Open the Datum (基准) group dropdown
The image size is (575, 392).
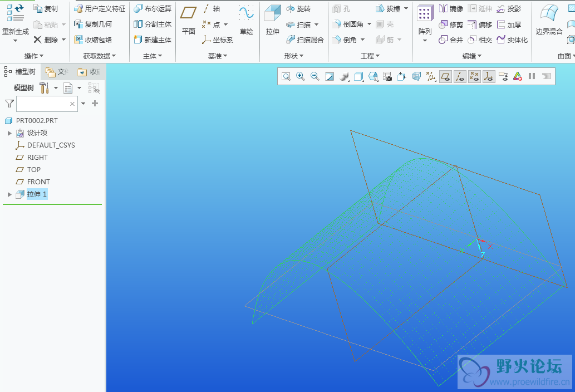coord(218,56)
